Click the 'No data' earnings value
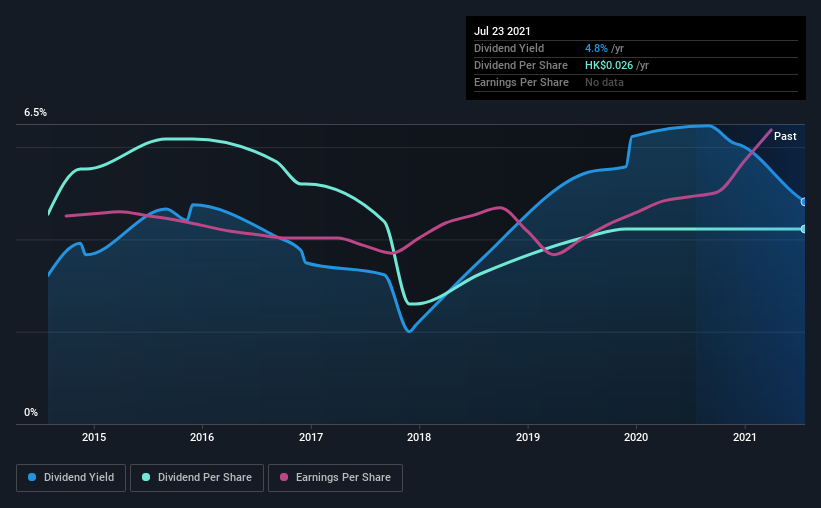 click(x=604, y=82)
